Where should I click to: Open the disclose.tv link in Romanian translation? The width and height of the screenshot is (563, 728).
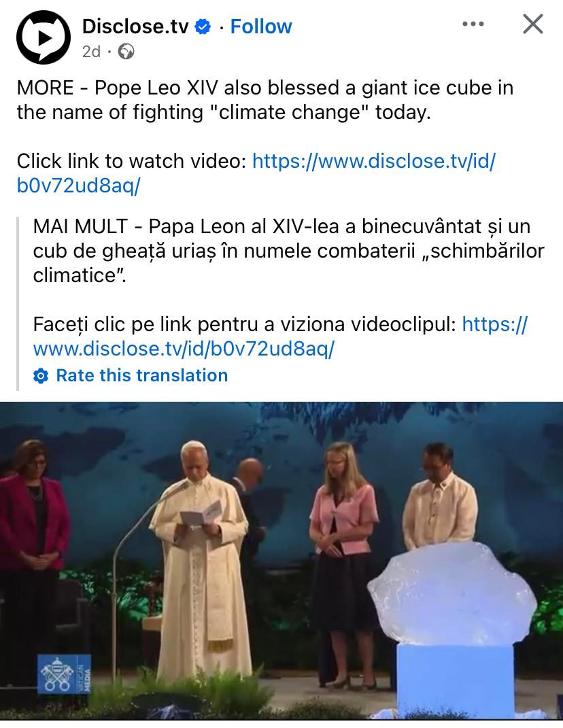(x=280, y=336)
